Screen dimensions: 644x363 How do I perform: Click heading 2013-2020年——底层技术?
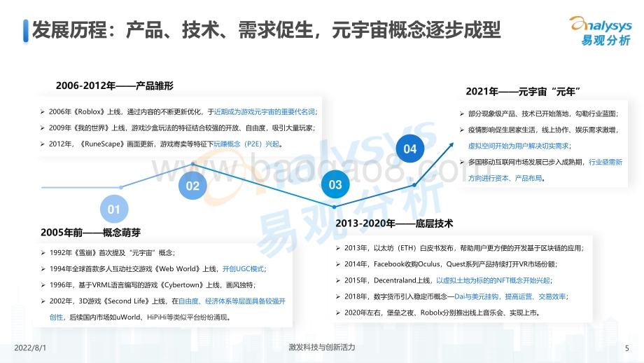(394, 224)
